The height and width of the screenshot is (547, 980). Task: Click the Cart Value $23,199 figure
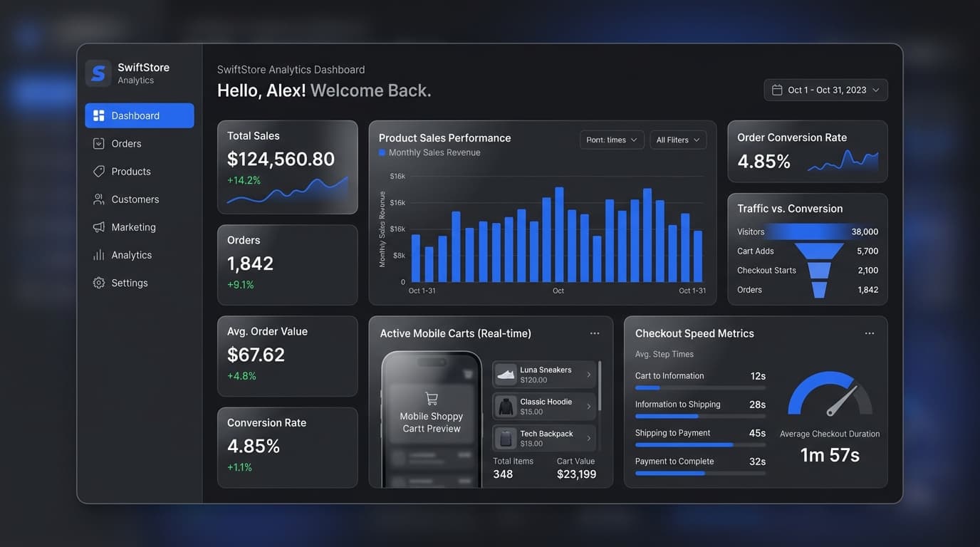[576, 474]
